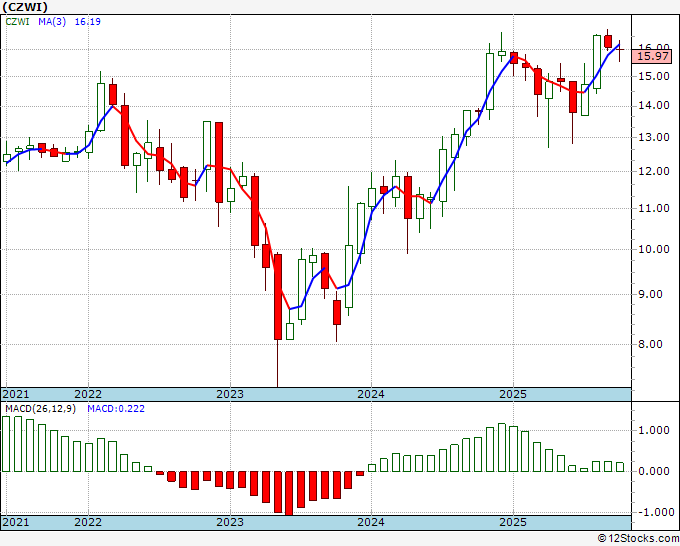
Task: Click the 15.00 price axis label
Action: pyautogui.click(x=654, y=76)
